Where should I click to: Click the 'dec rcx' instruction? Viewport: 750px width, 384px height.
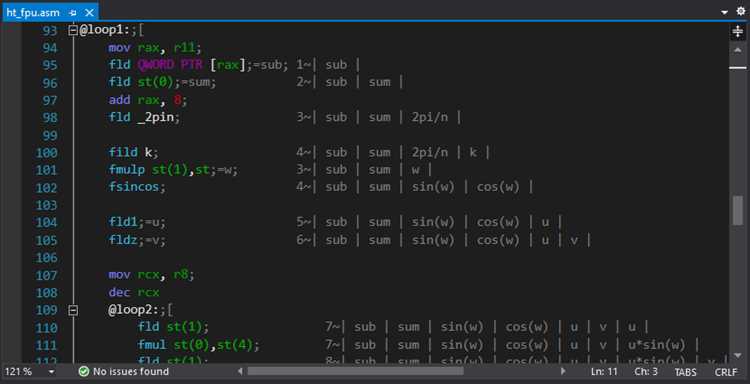tap(133, 292)
